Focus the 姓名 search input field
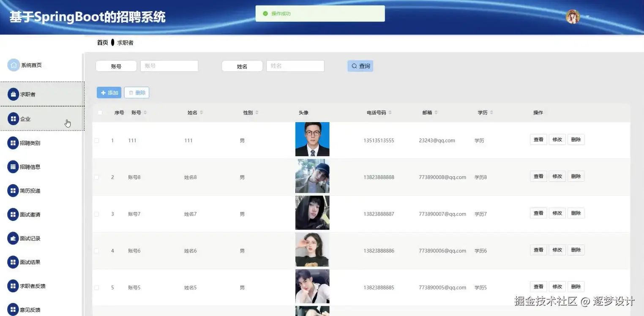Screen dimensions: 644x316 [295, 66]
